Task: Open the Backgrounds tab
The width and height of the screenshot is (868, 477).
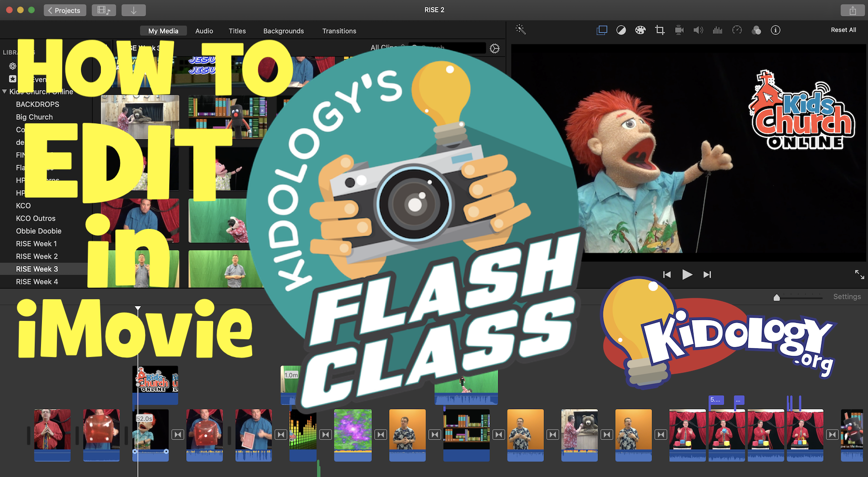Action: (x=284, y=31)
